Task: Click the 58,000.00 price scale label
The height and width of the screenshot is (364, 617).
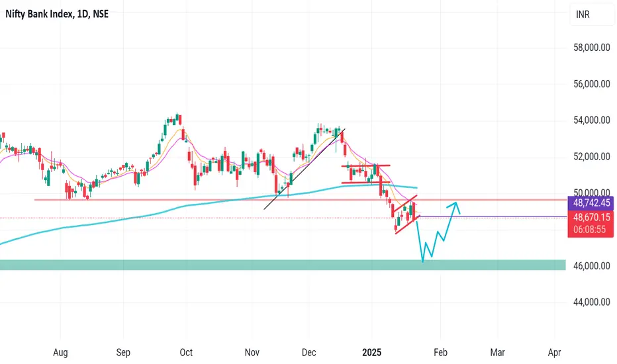Action: click(x=591, y=48)
